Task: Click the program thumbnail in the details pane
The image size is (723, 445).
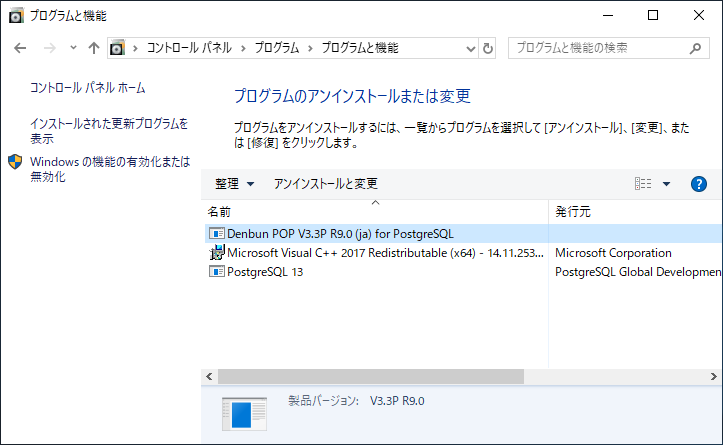Action: (244, 414)
